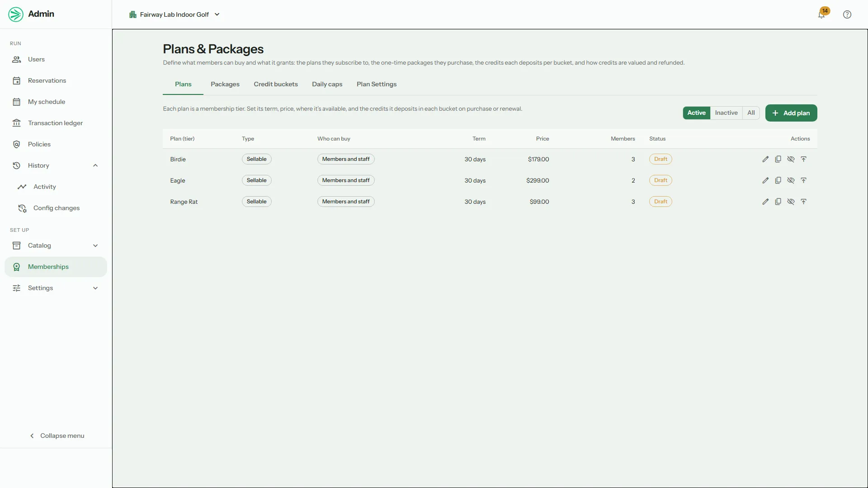
Task: Duplicate the Range Rat plan using the copy icon
Action: (778, 202)
